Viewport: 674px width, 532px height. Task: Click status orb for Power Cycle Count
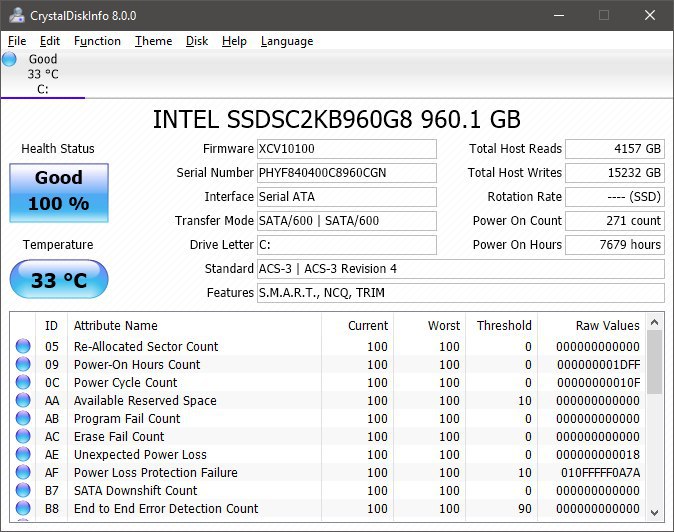pyautogui.click(x=23, y=382)
